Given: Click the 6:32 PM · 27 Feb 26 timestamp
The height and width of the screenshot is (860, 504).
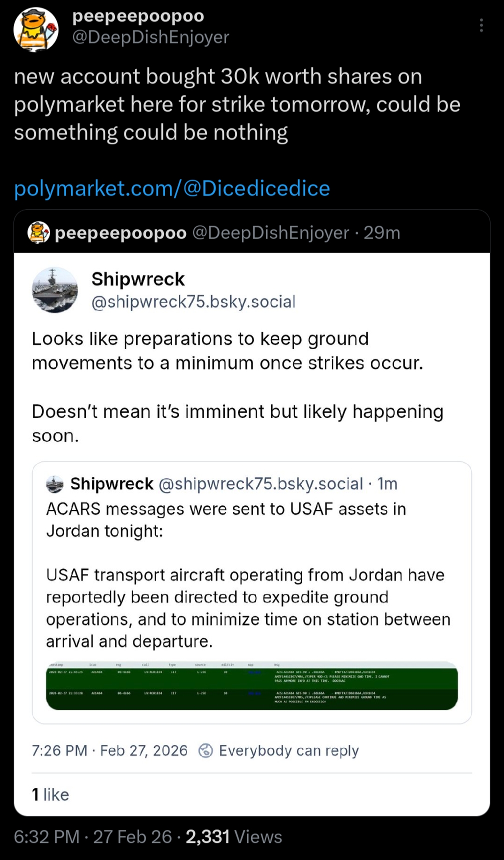Looking at the screenshot, I should 92,836.
